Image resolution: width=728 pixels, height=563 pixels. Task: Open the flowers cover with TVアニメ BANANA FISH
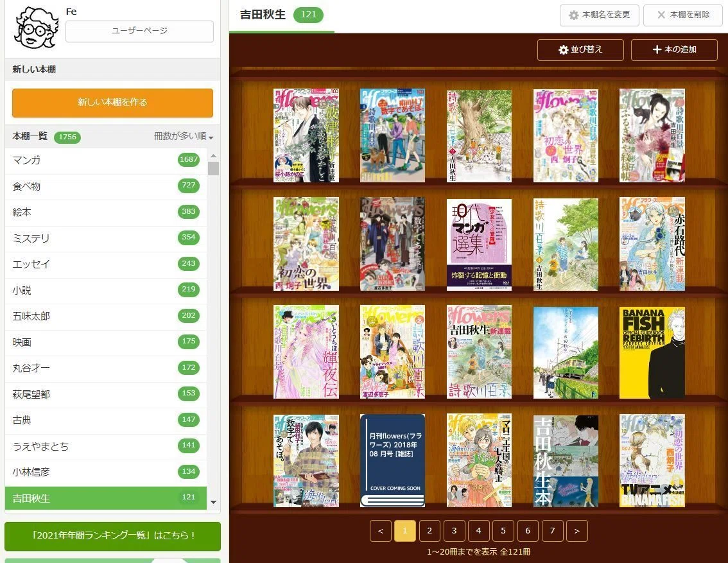pyautogui.click(x=652, y=461)
